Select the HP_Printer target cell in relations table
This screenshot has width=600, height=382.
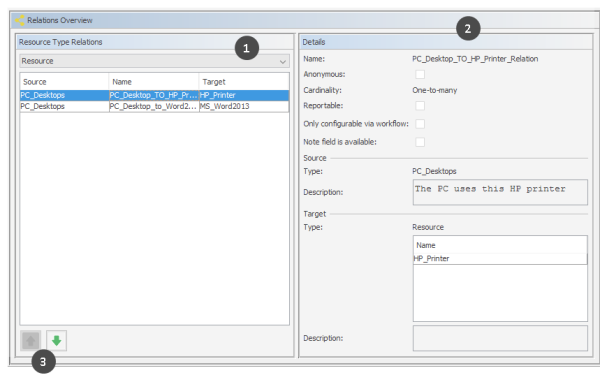pyautogui.click(x=244, y=95)
